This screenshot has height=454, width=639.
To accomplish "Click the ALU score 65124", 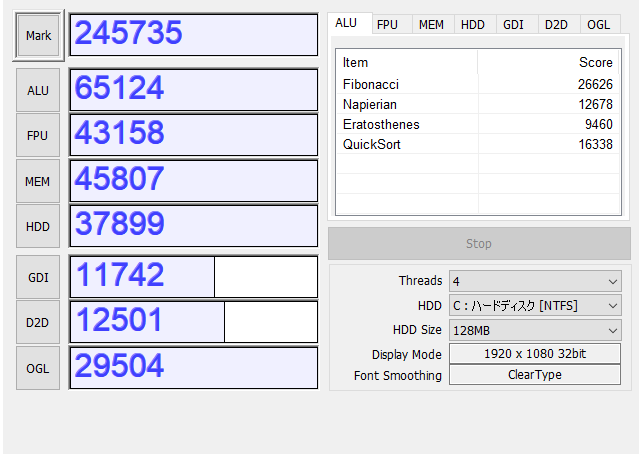I will [194, 90].
